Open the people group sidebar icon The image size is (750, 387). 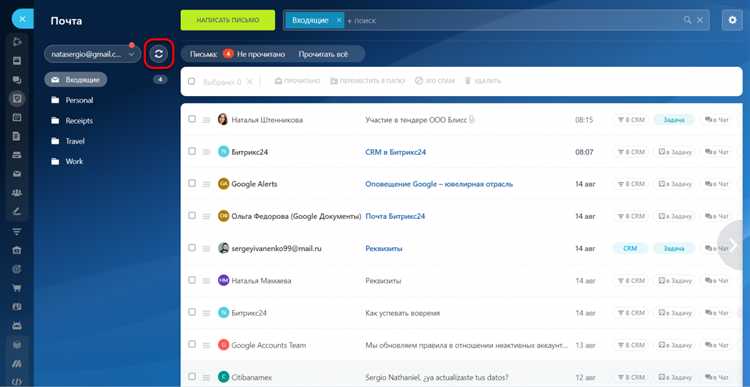(x=17, y=193)
